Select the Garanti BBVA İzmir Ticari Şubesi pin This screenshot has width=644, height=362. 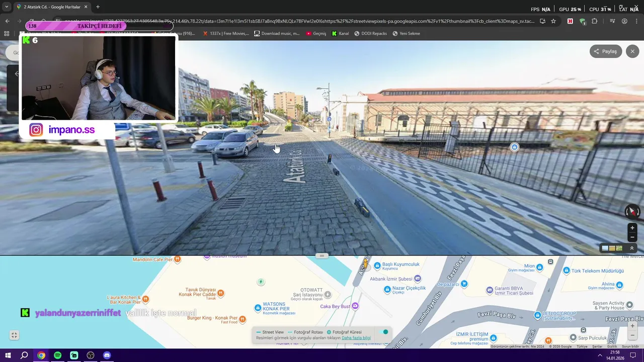click(490, 290)
